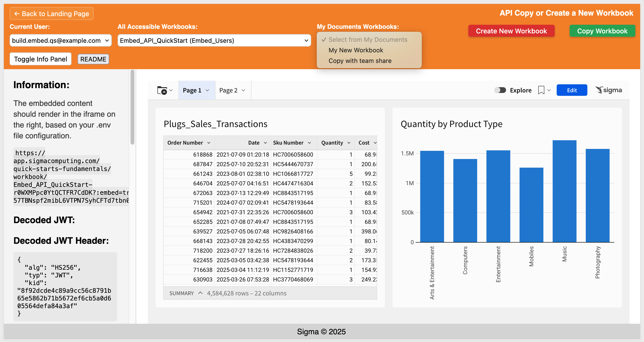Open the Date column dropdown arrow
The width and height of the screenshot is (644, 342).
[265, 143]
